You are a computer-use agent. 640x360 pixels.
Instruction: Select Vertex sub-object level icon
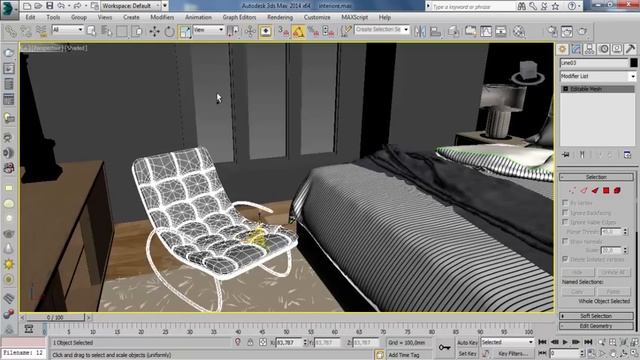pyautogui.click(x=572, y=190)
